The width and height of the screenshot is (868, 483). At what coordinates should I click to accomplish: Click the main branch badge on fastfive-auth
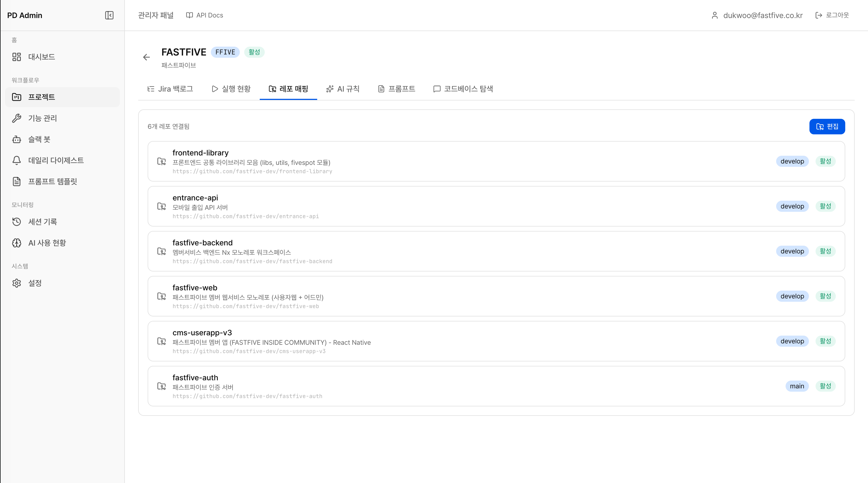point(797,386)
